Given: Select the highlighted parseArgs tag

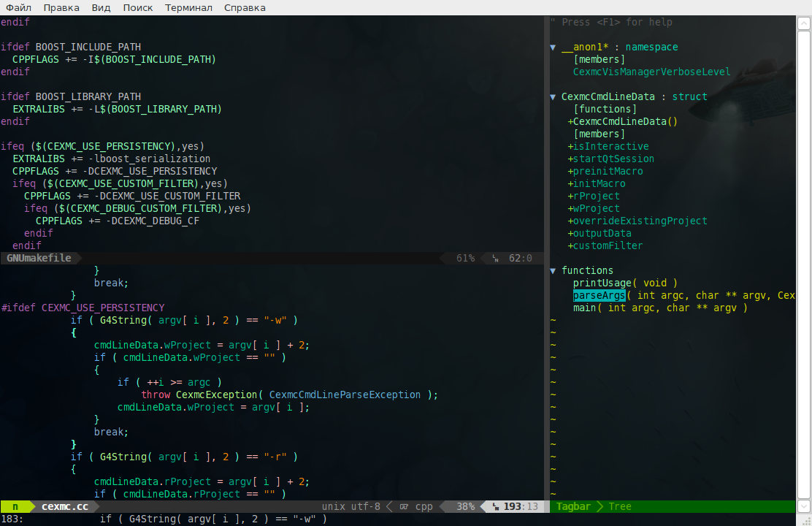Looking at the screenshot, I should pyautogui.click(x=600, y=295).
